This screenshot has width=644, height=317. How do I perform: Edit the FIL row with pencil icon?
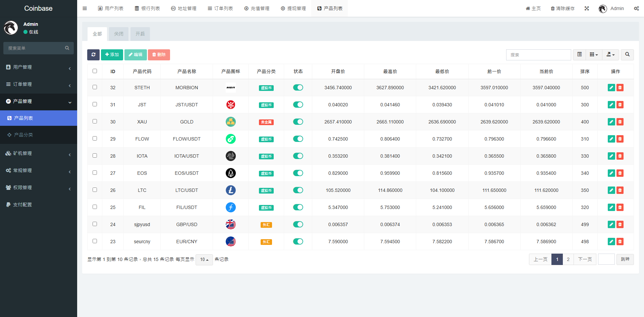611,207
